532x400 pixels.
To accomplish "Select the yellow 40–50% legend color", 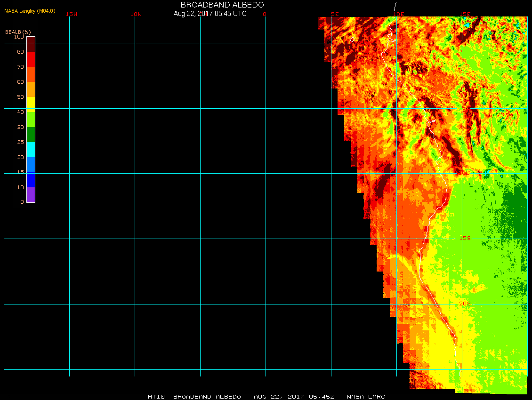I will [x=31, y=104].
